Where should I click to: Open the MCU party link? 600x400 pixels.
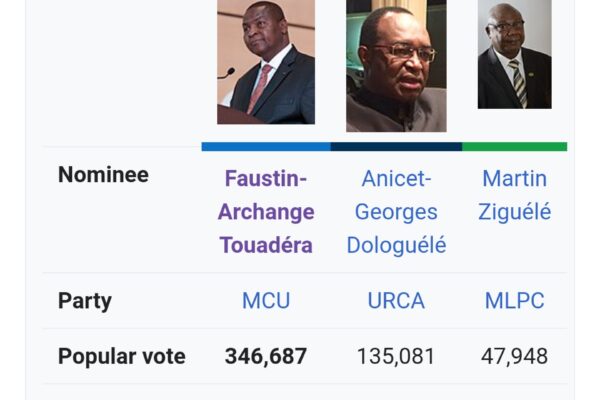pyautogui.click(x=266, y=300)
